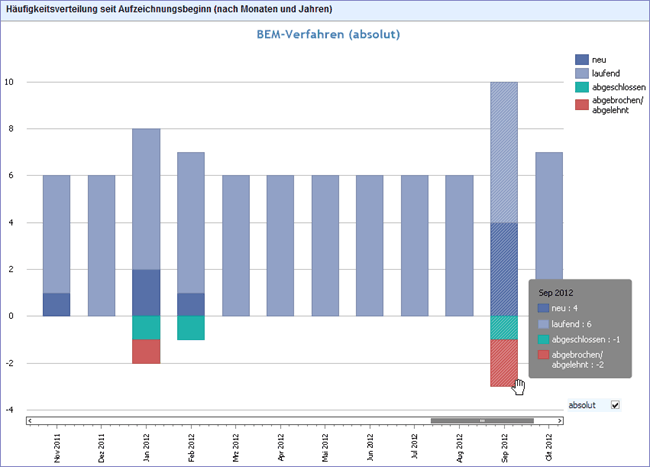Click the neu legend label
Screen dimensions: 650x467
tap(599, 60)
